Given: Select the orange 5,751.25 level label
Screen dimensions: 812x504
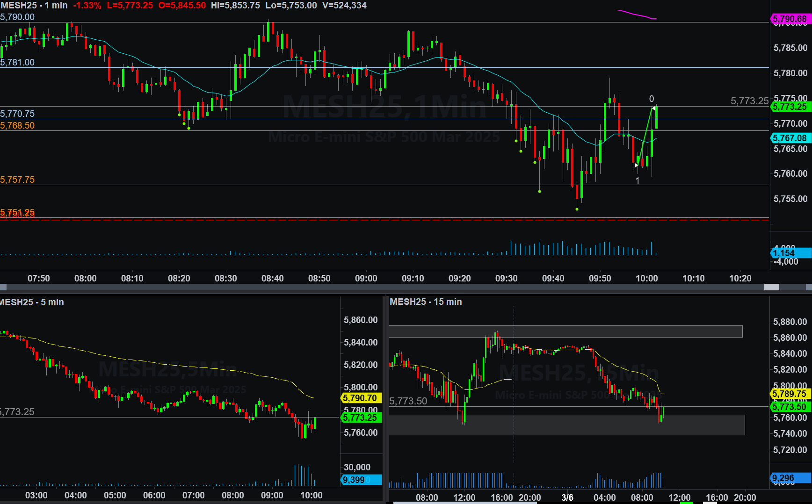Looking at the screenshot, I should click(x=17, y=212).
